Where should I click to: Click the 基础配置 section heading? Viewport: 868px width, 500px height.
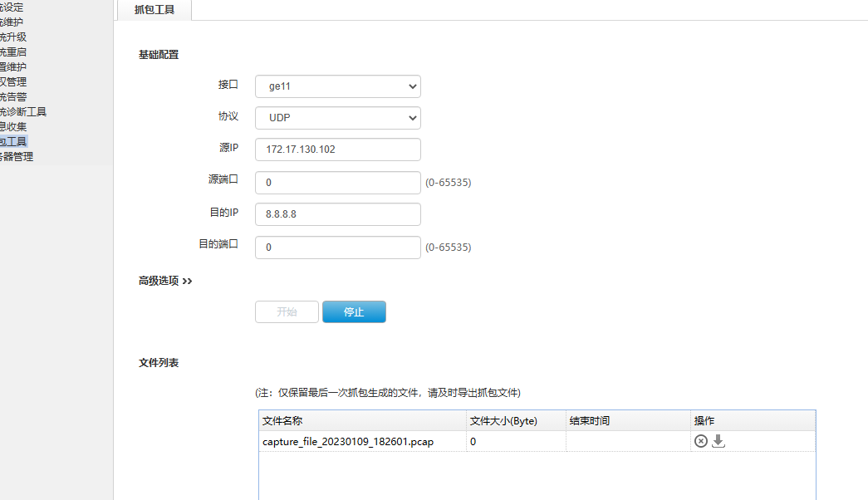click(x=159, y=55)
